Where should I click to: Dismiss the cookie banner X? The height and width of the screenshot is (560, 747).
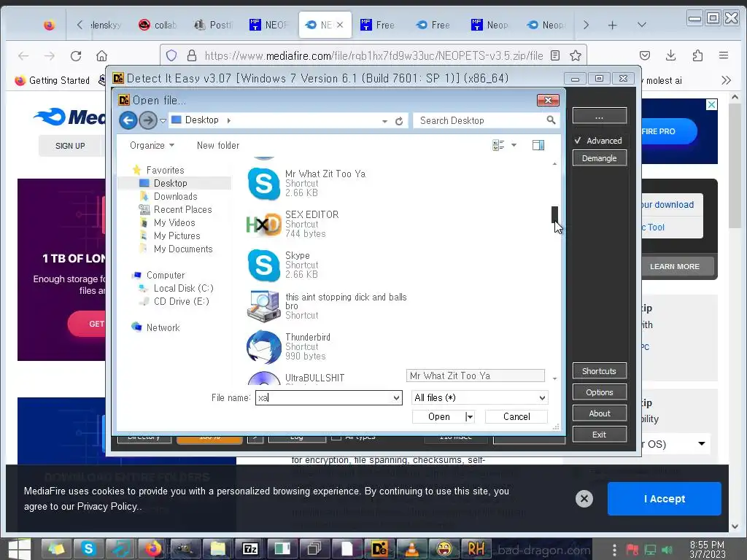pos(584,499)
